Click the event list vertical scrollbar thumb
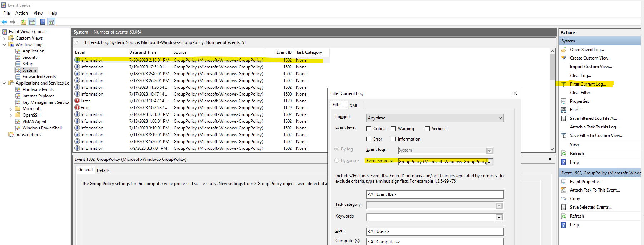Screen dimensions: 644x245 (x=553, y=67)
